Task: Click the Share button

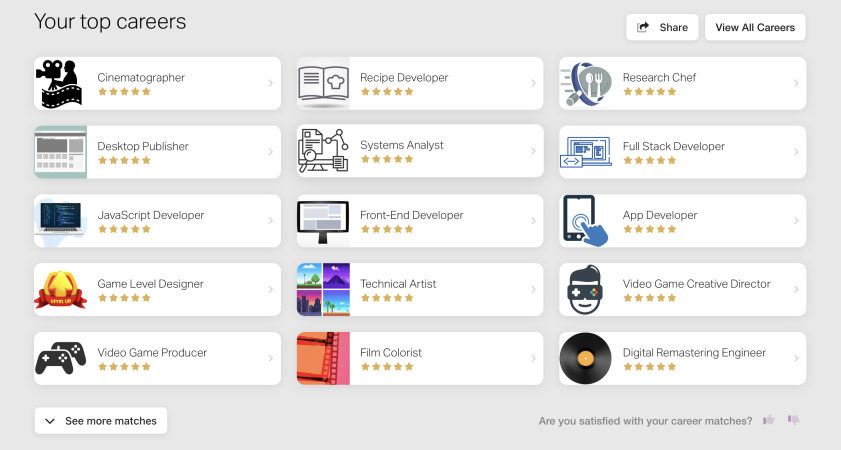Action: pyautogui.click(x=662, y=27)
